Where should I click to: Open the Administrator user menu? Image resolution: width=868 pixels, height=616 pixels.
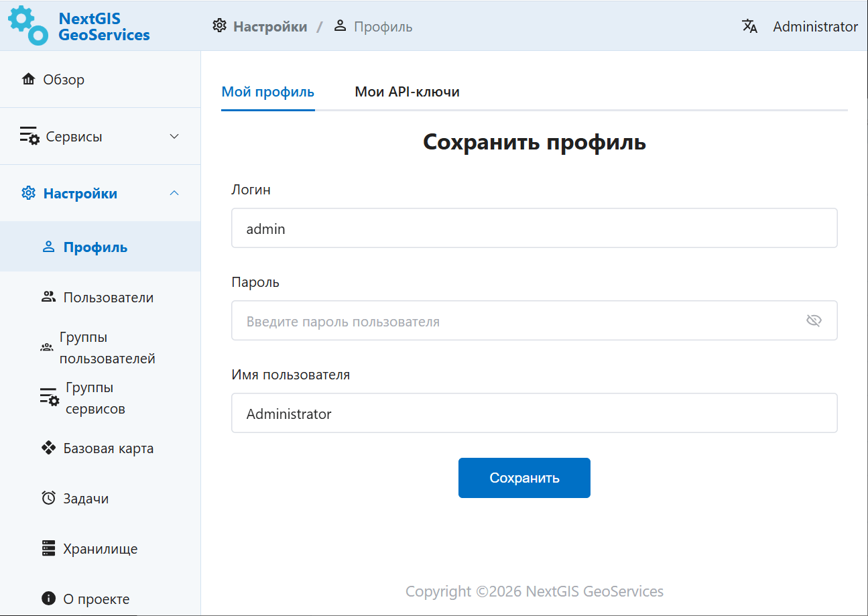(815, 27)
